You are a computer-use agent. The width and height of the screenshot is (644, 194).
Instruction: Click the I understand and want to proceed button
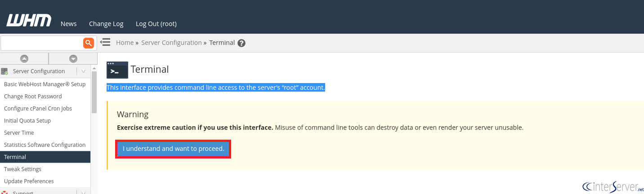tap(174, 149)
